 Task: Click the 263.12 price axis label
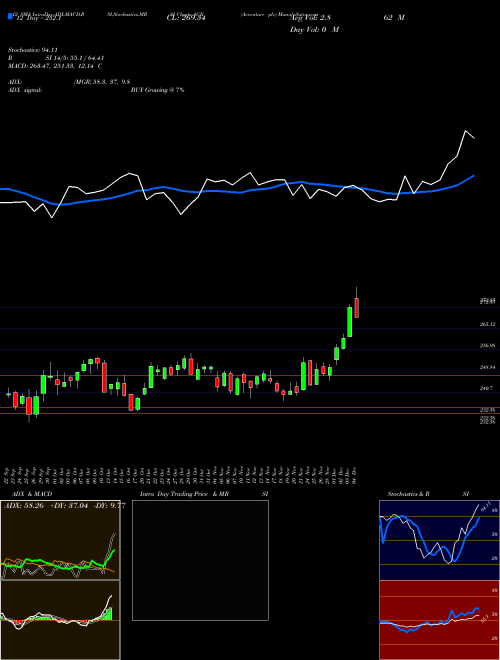click(487, 325)
